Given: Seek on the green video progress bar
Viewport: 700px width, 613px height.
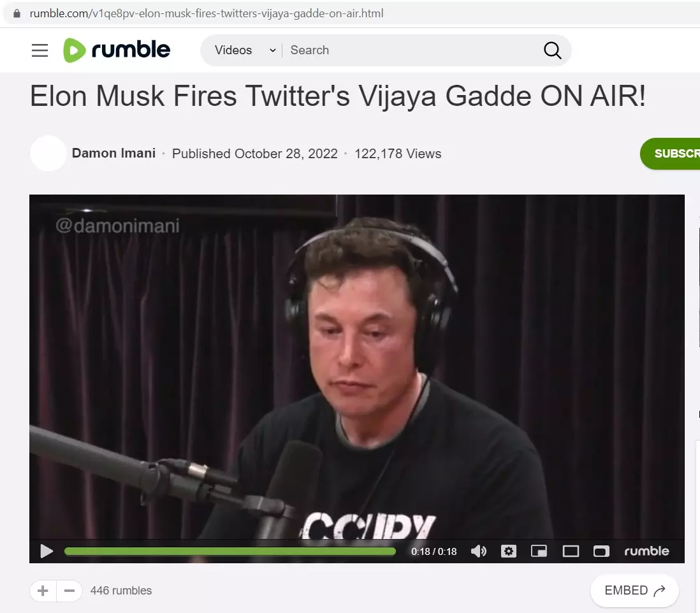Looking at the screenshot, I should 230,551.
